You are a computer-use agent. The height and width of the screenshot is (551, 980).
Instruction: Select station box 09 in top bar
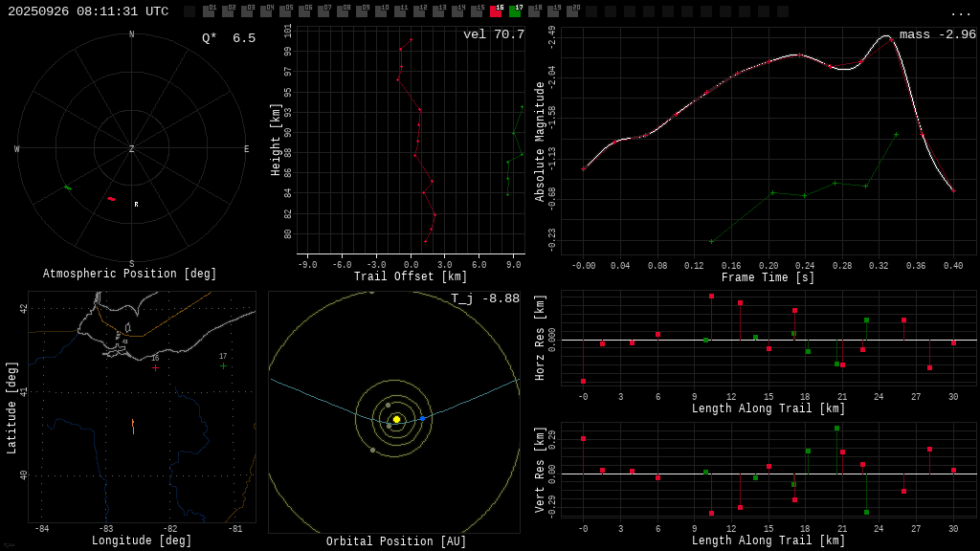362,11
